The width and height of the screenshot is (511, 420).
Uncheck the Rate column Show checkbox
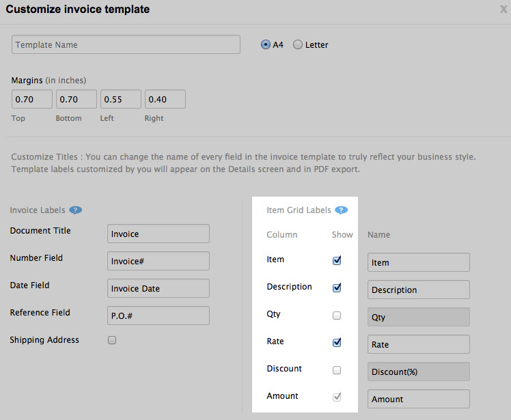[x=337, y=342]
